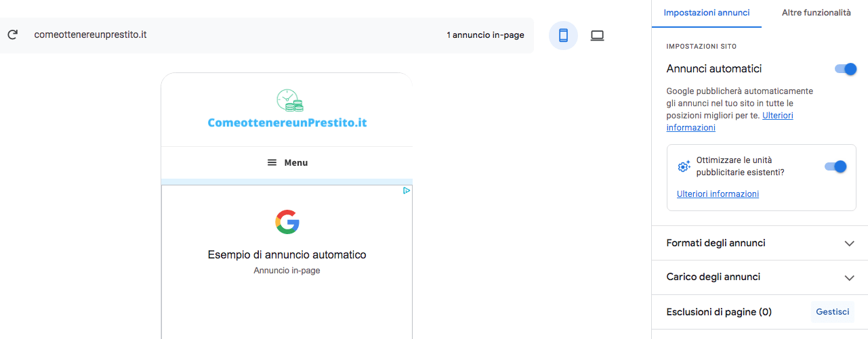868x339 pixels.
Task: Click the 1 annuncio in-page counter
Action: pyautogui.click(x=485, y=35)
